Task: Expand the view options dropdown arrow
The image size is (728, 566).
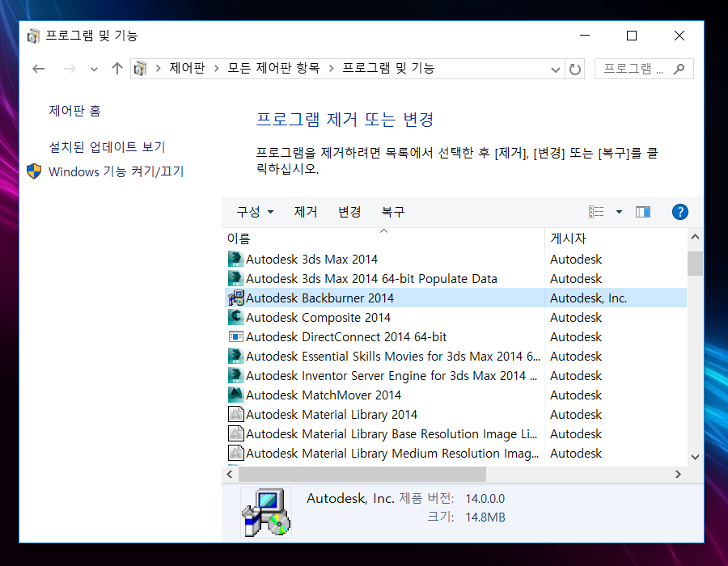Action: tap(619, 212)
